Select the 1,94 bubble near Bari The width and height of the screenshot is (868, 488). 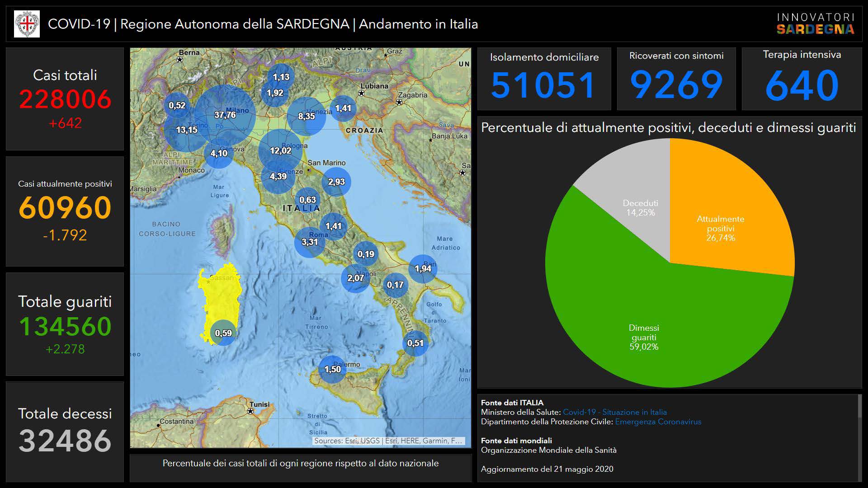[423, 269]
